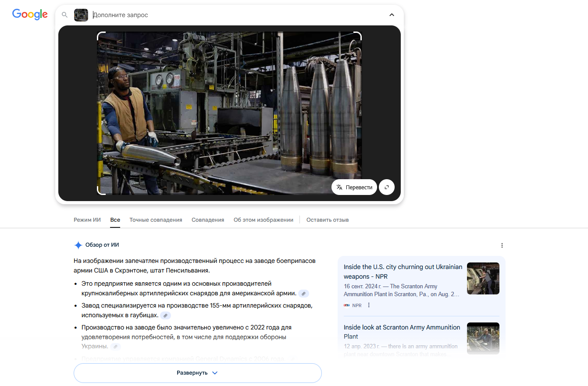Click the Google logo
This screenshot has height=386, width=588.
pyautogui.click(x=30, y=14)
